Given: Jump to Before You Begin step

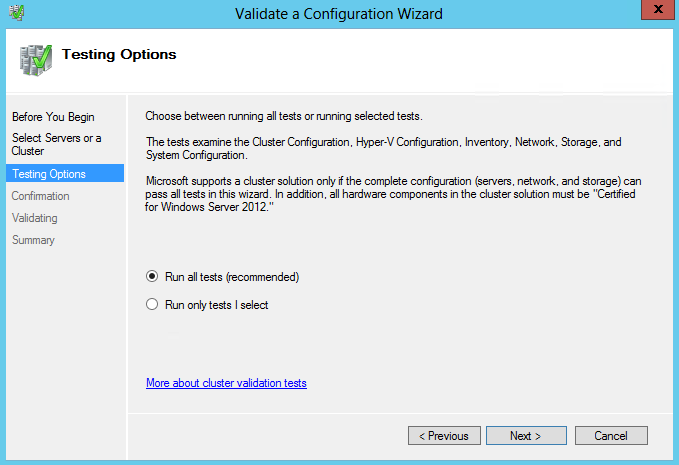Looking at the screenshot, I should click(x=53, y=117).
